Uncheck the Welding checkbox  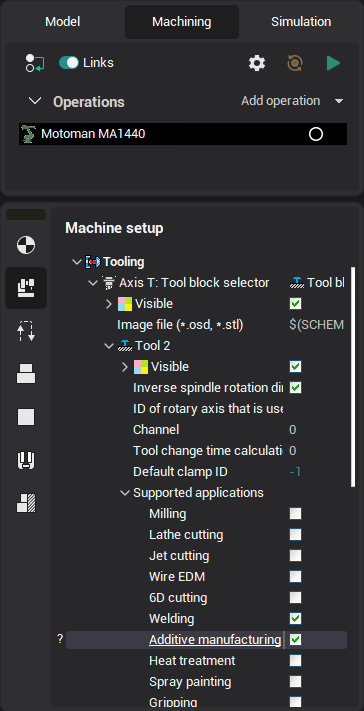point(296,618)
